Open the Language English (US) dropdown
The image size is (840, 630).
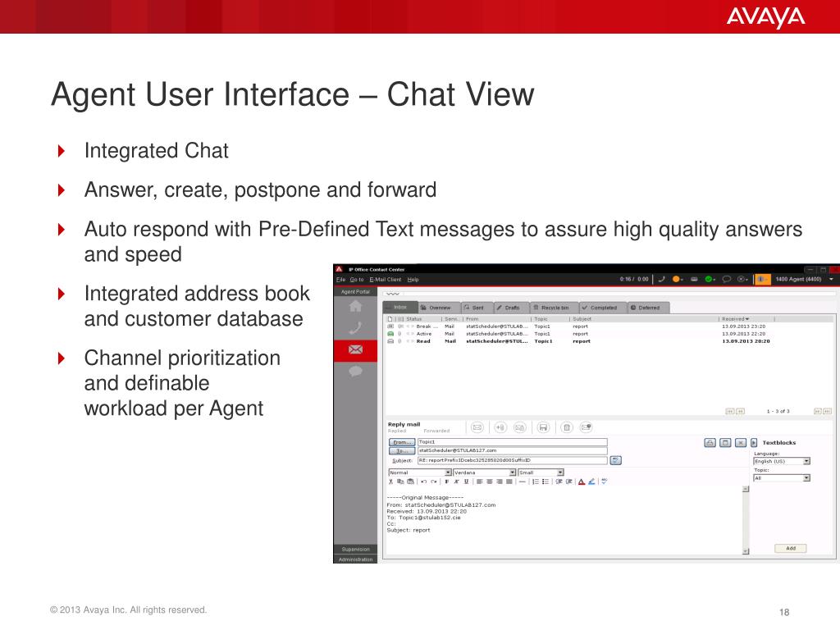(782, 461)
